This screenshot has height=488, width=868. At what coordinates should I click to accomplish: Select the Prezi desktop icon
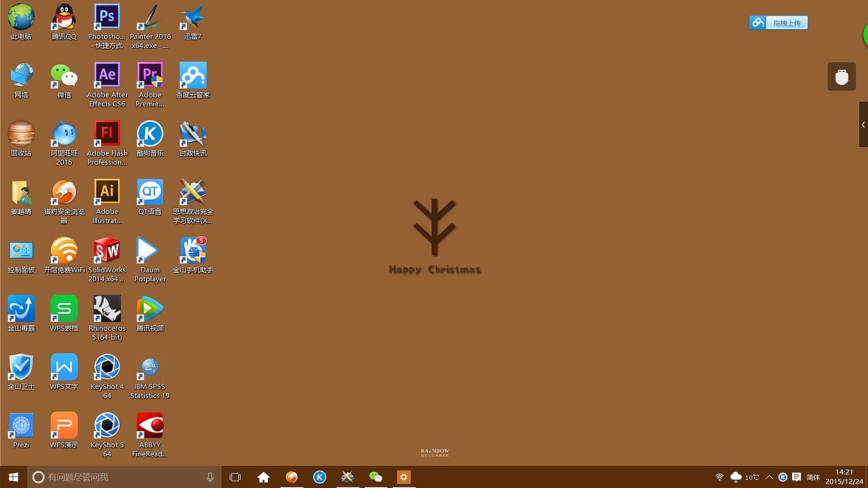(x=21, y=430)
